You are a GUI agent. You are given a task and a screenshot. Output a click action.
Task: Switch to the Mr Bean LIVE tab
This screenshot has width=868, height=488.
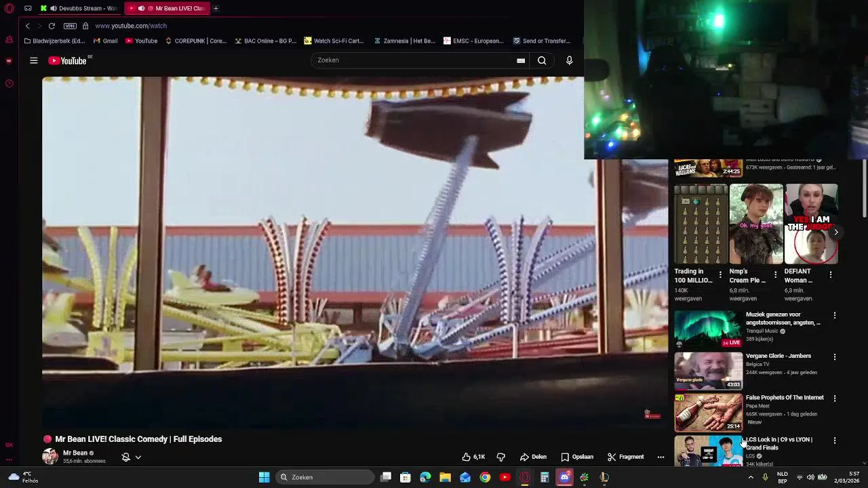[x=167, y=8]
